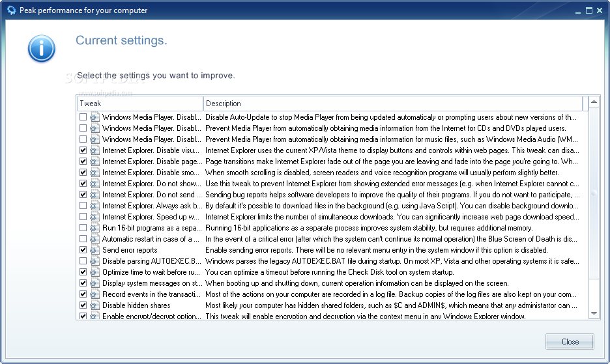Screen dimensions: 610x364
Task: Click gear icon beside 'Disable hidden shares'
Action: point(94,305)
